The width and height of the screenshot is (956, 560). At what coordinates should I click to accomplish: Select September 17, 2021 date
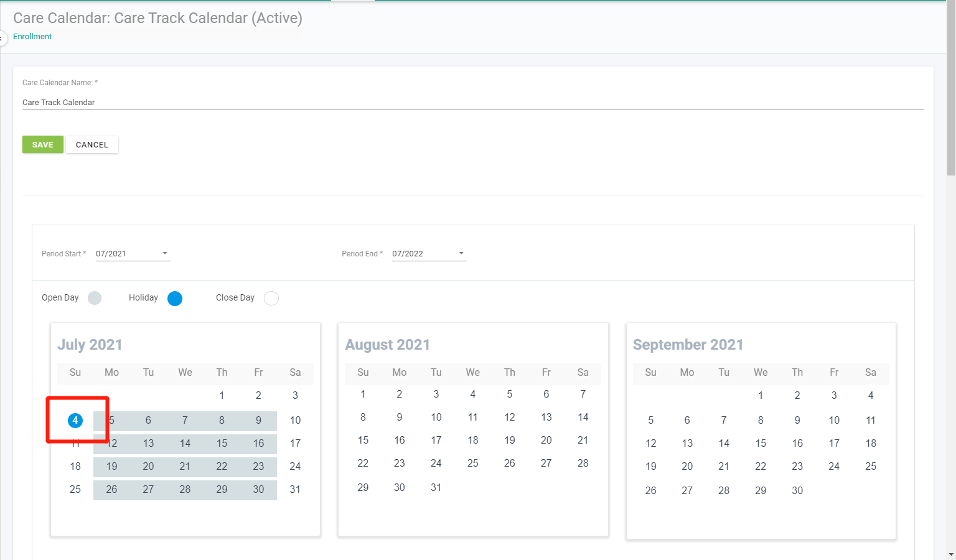coord(834,444)
